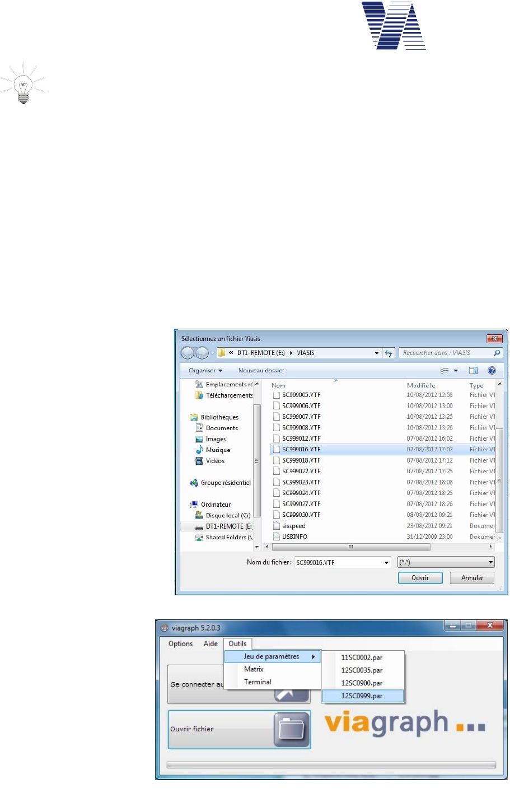Screen dimensions: 510x812
Task: Click the search magnifier icon
Action: click(x=497, y=353)
